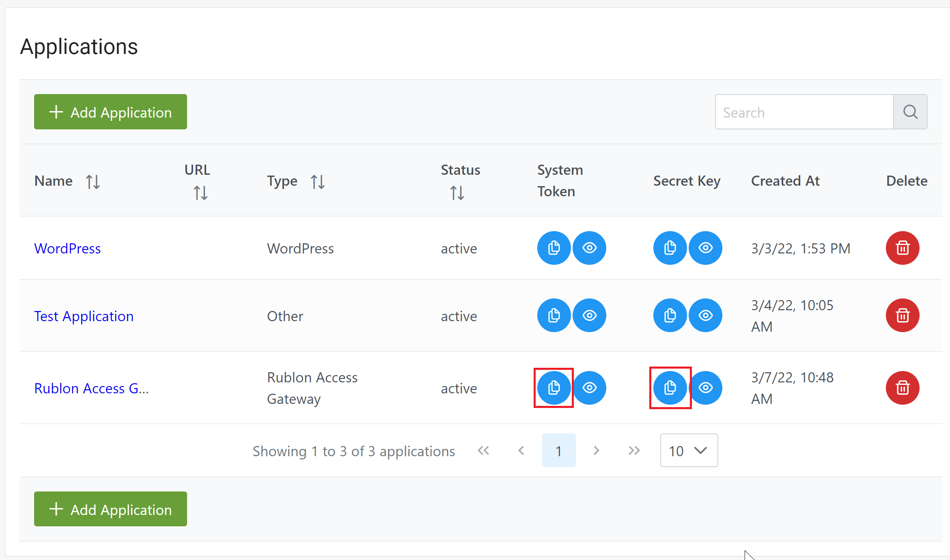Show the Test Application secret key
This screenshot has width=950, height=560.
pyautogui.click(x=706, y=315)
